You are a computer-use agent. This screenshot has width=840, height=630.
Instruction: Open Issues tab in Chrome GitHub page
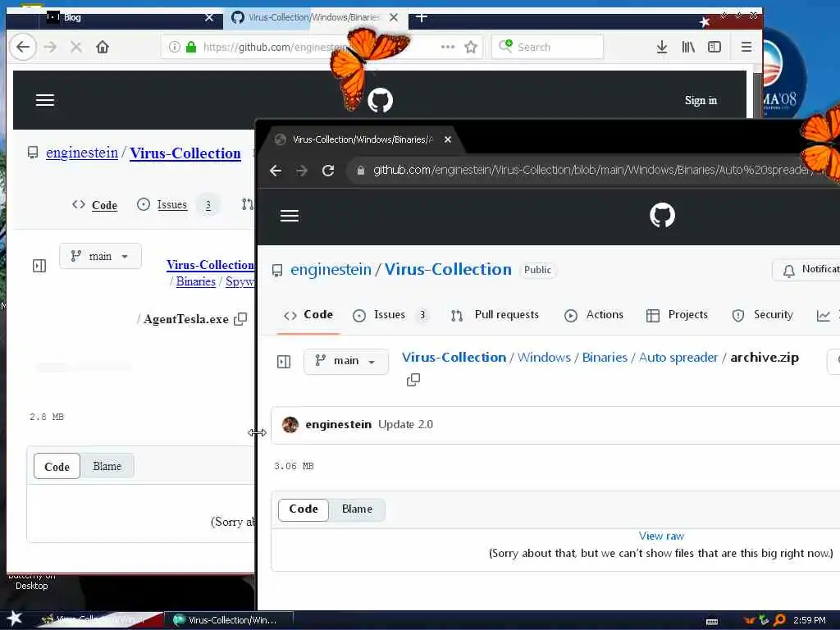pos(390,315)
